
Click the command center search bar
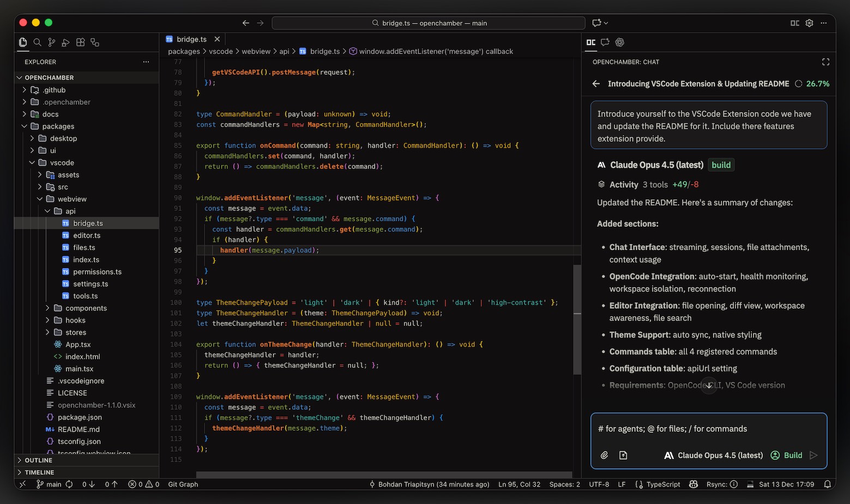coord(429,23)
